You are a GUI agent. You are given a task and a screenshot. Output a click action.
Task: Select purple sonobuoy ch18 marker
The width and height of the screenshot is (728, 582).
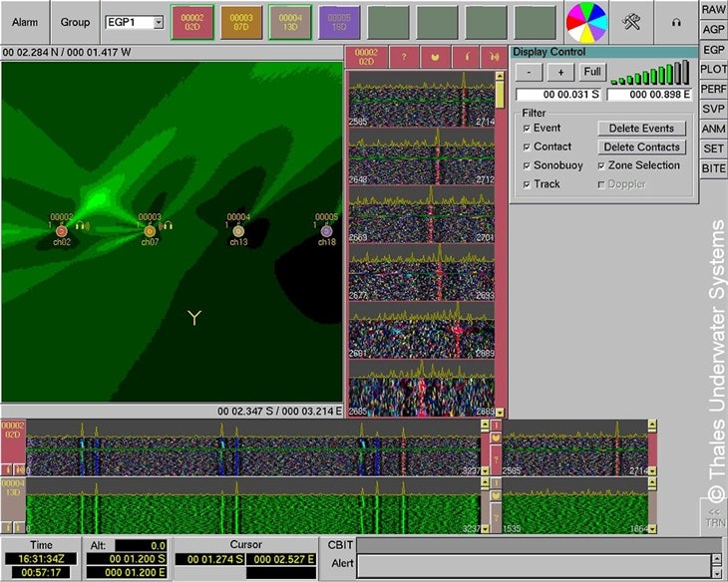326,231
